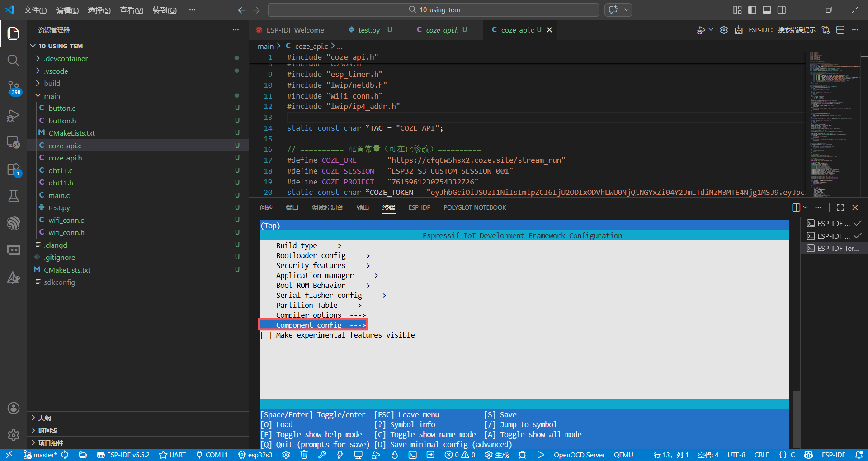Screen dimensions: 868x461
Task: Open the 编辑(E) menu
Action: coord(67,10)
